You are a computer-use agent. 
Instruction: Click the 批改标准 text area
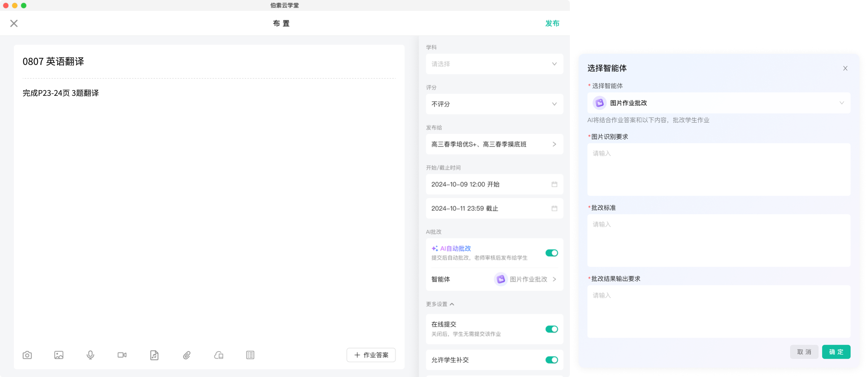click(x=719, y=241)
